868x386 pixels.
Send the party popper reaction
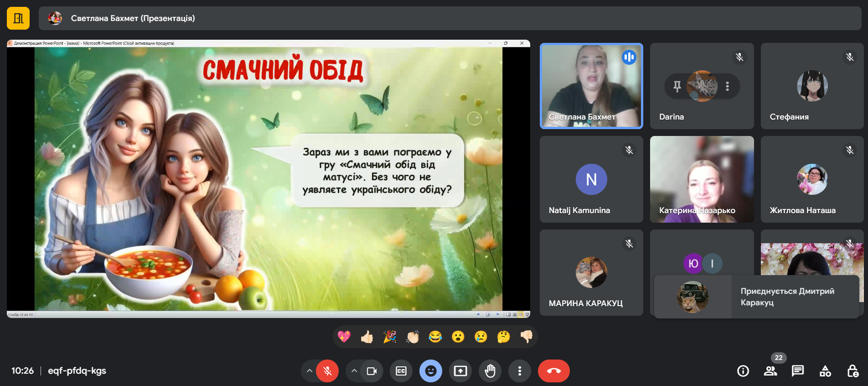[x=390, y=337]
